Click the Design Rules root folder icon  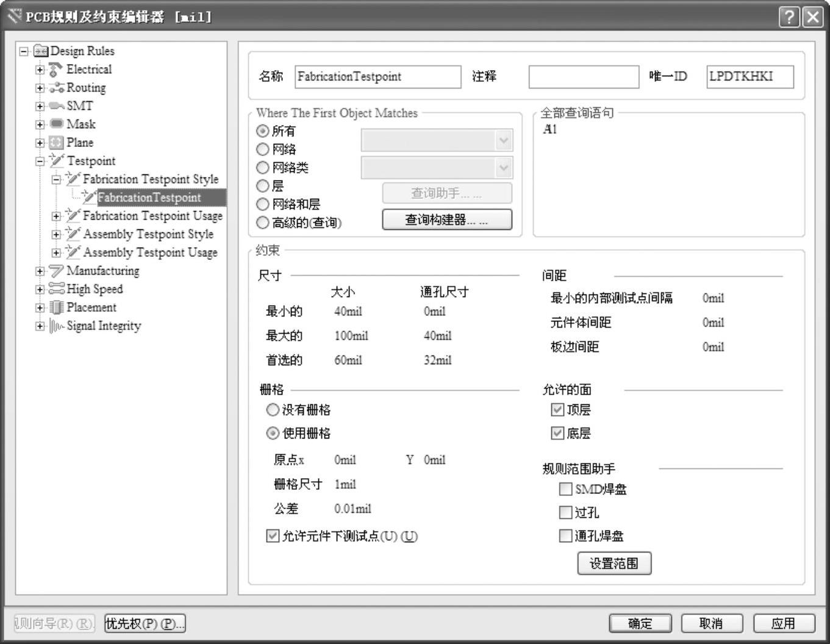point(41,51)
